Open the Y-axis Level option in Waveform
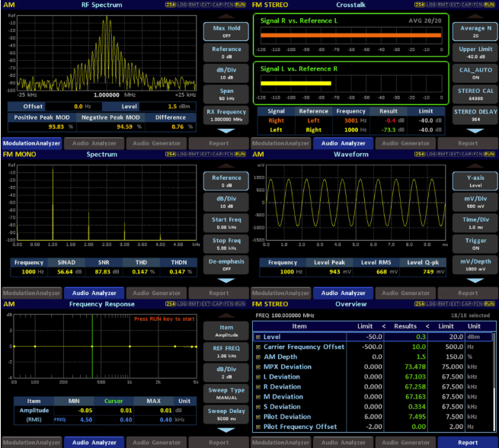The width and height of the screenshot is (499, 448). (x=475, y=181)
